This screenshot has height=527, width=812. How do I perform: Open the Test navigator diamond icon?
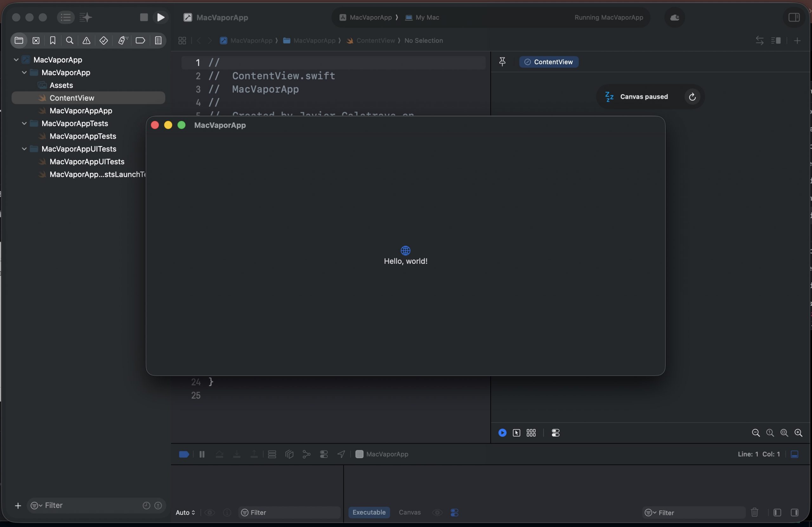[104, 41]
